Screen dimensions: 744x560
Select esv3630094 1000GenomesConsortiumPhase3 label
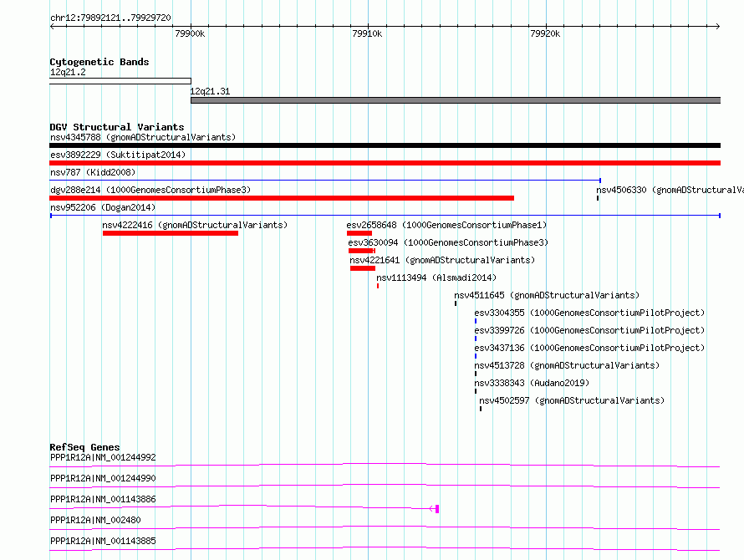[448, 242]
